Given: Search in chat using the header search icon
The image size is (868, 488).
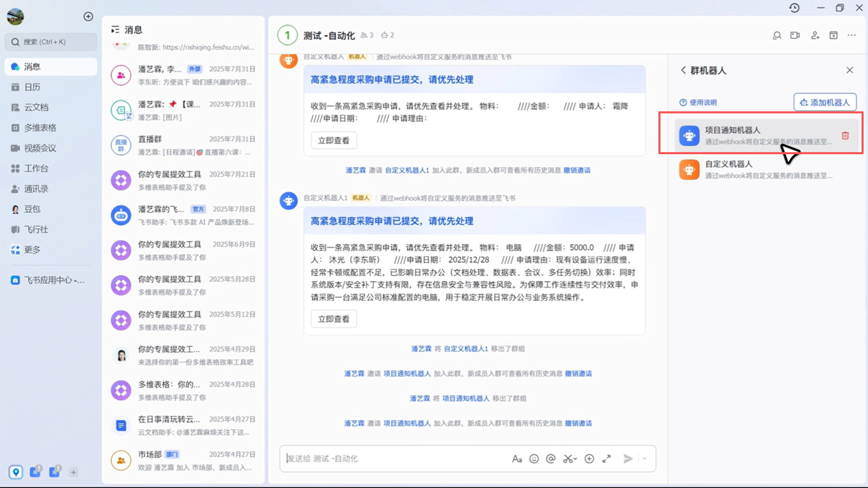Looking at the screenshot, I should point(777,35).
